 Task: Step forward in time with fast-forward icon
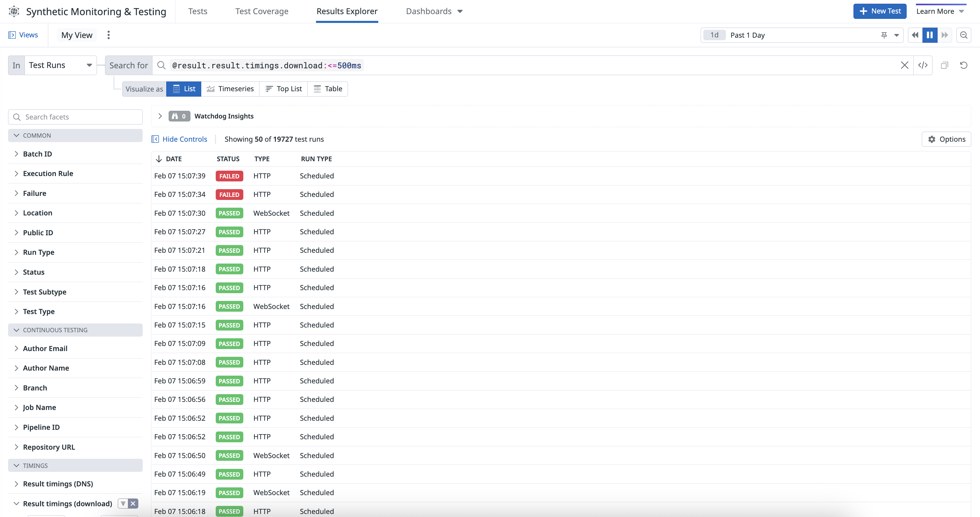pyautogui.click(x=945, y=35)
